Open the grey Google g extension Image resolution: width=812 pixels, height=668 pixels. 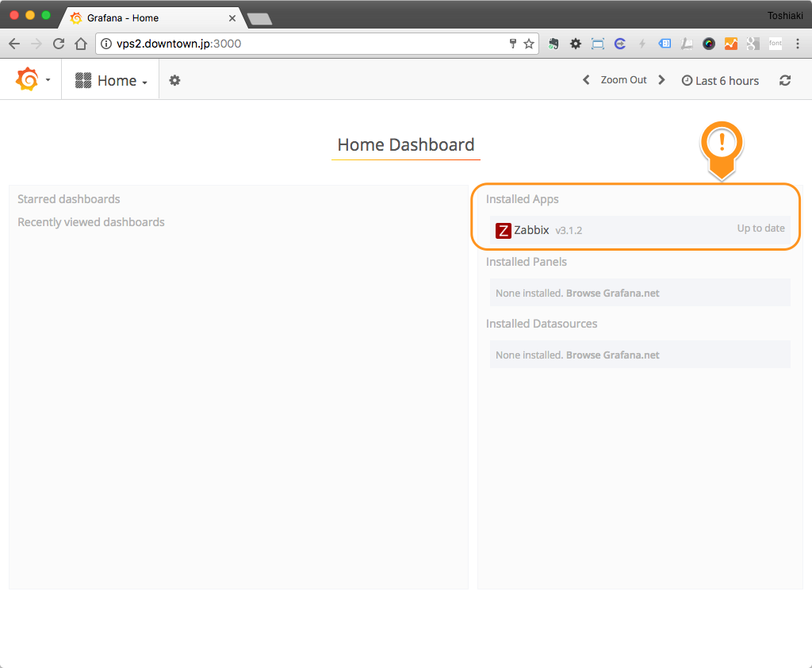(753, 44)
